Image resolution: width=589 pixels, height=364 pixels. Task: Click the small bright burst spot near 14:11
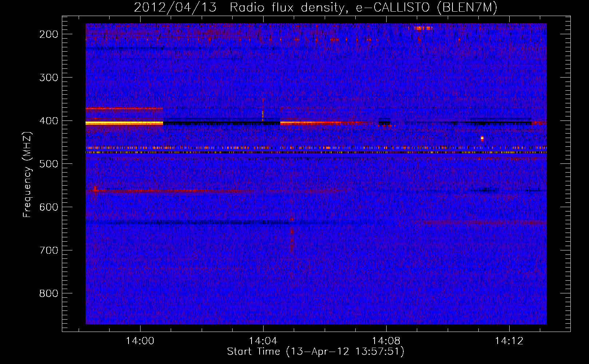point(482,138)
